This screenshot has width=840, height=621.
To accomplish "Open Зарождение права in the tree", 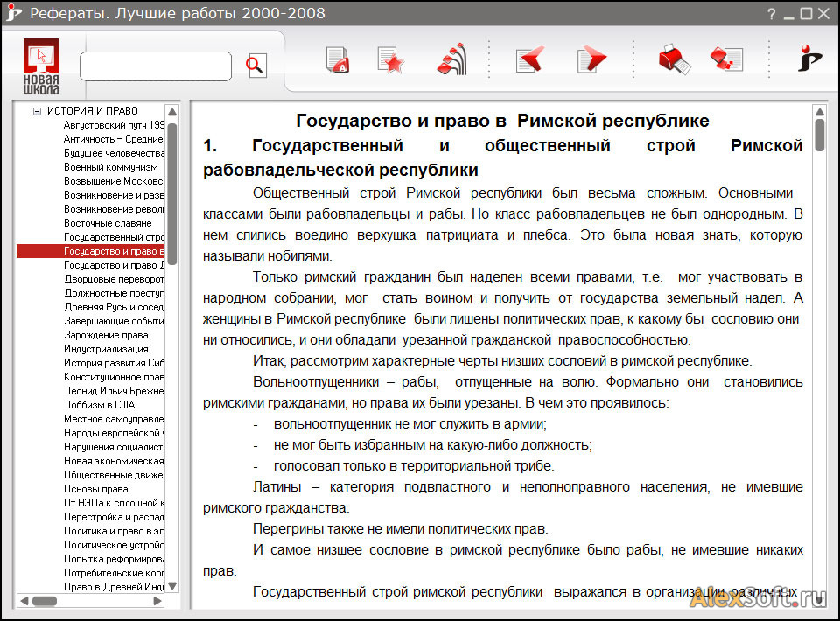I will coord(106,335).
